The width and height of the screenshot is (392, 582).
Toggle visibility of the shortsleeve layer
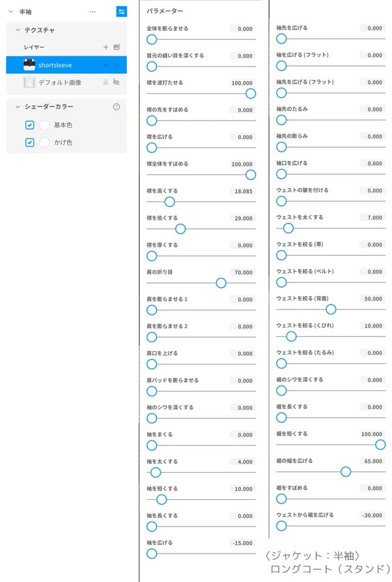(116, 65)
